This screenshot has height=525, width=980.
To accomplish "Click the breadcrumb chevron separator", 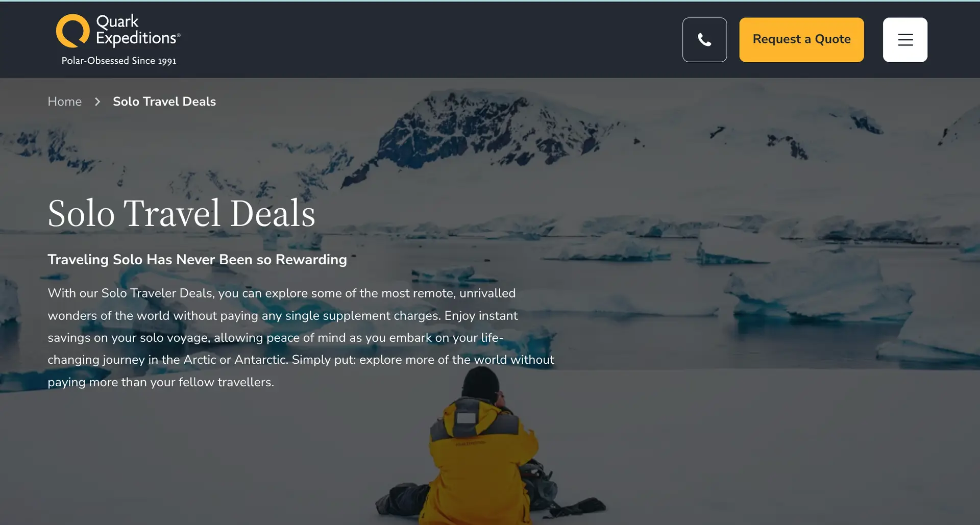I will (97, 102).
